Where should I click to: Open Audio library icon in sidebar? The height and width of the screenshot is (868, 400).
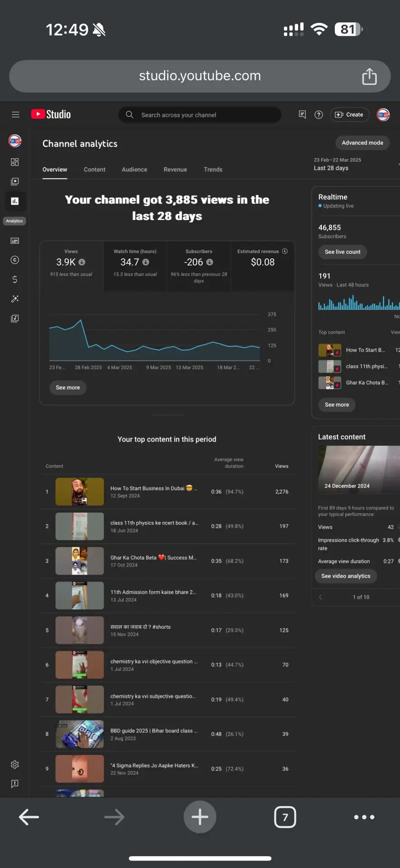[x=15, y=318]
